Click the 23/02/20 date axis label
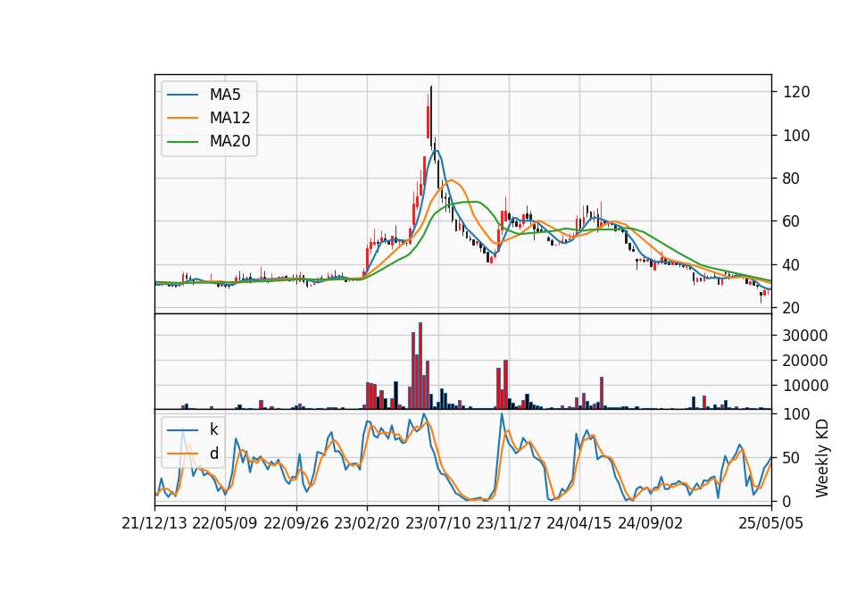857x616 pixels. pyautogui.click(x=367, y=523)
